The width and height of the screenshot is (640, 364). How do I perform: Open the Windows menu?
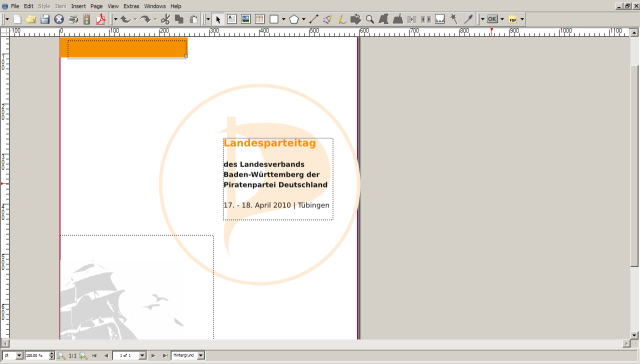(x=155, y=6)
